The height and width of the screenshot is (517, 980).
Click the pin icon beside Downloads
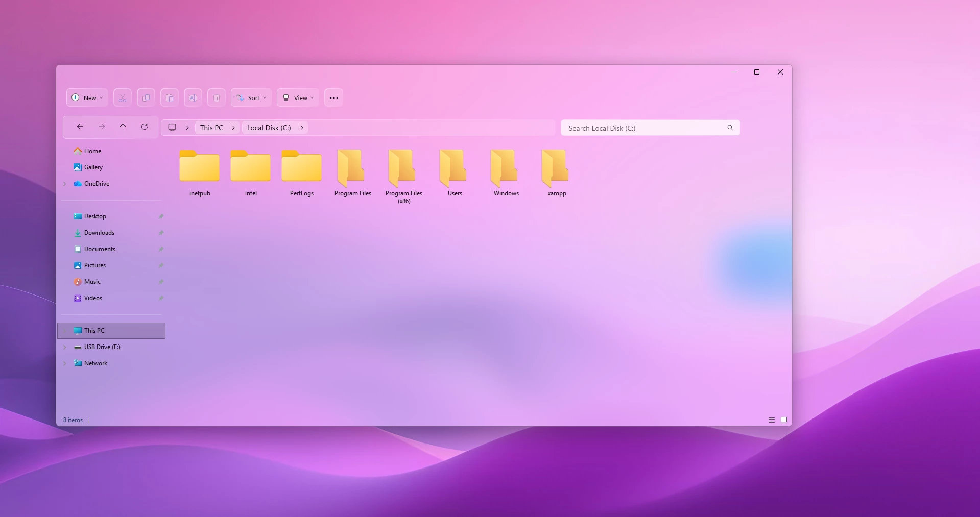[161, 233]
